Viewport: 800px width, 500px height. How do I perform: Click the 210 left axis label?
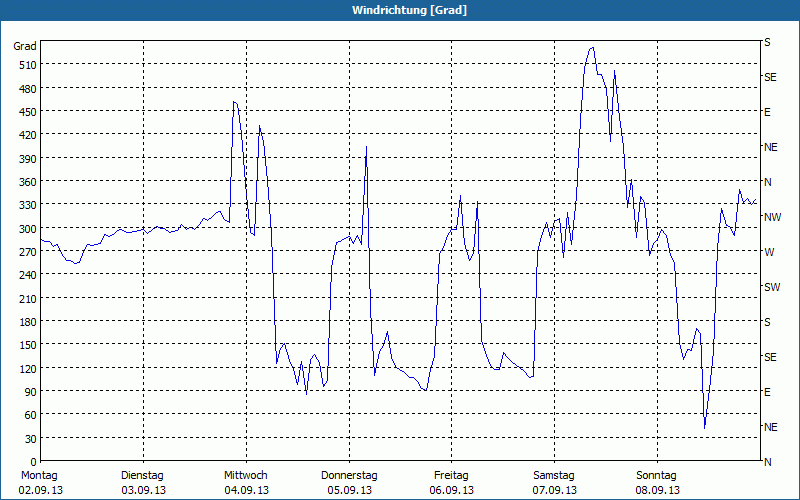coord(28,298)
